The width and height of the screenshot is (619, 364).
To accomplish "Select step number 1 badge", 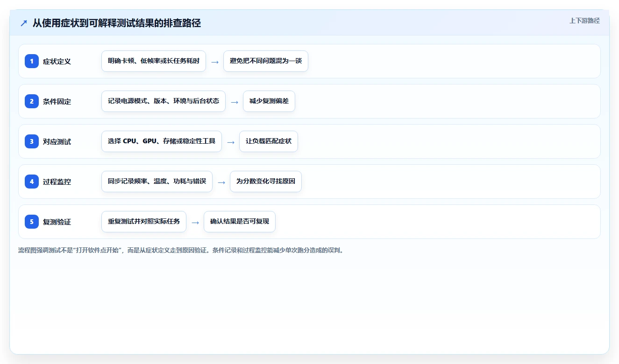I will tap(32, 61).
